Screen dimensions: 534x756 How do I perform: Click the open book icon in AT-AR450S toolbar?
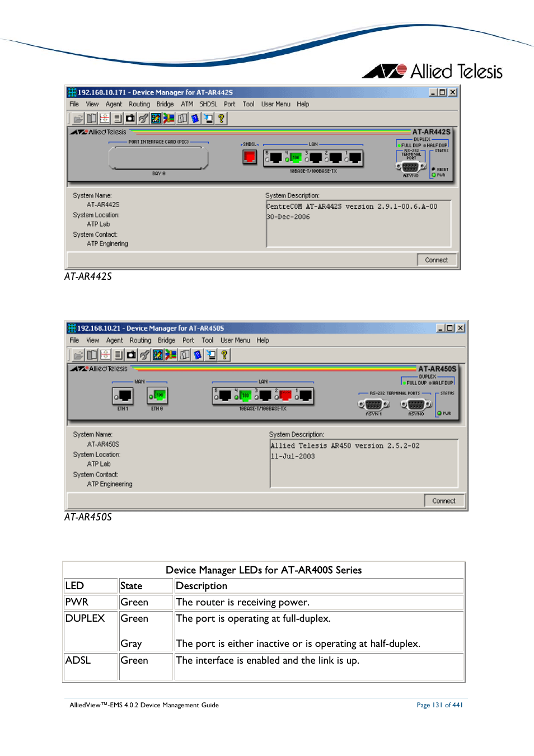[92, 355]
